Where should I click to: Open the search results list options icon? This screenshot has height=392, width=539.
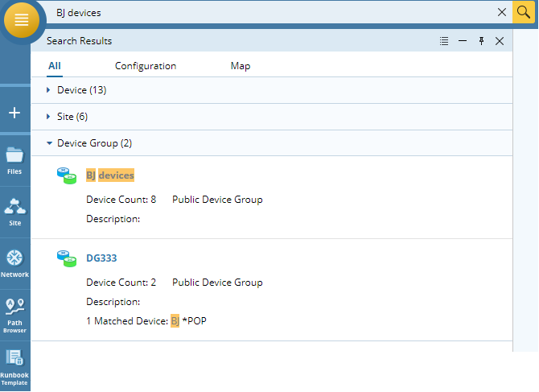click(444, 41)
